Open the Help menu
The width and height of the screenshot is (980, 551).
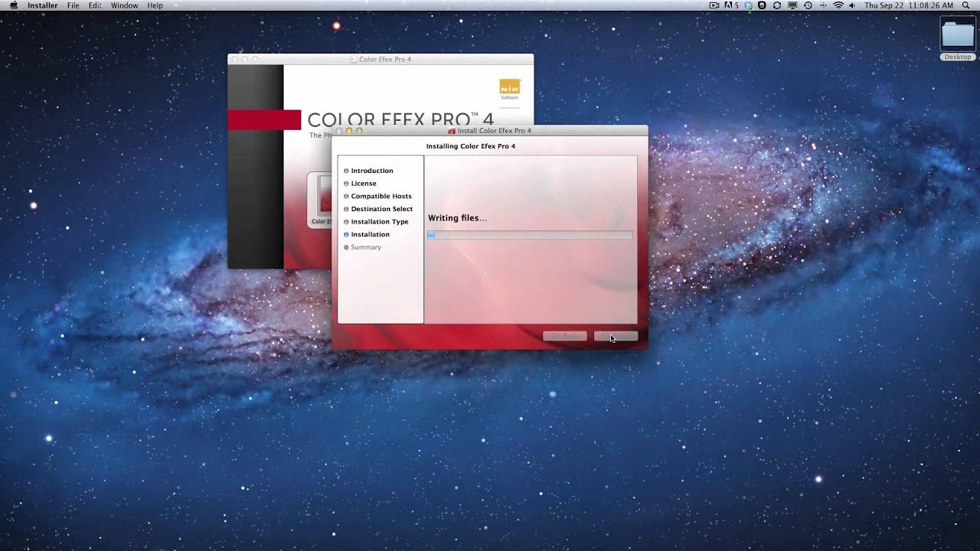[x=155, y=5]
